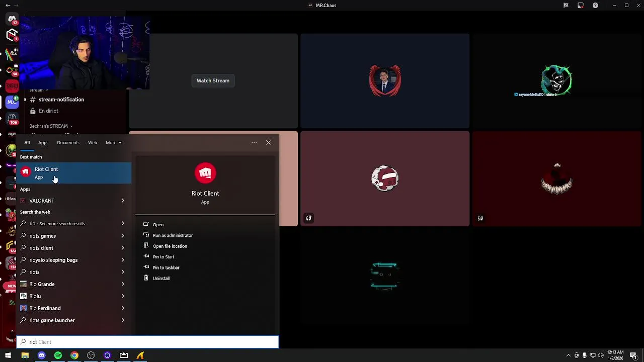Image resolution: width=644 pixels, height=362 pixels.
Task: Expand the Riolu suggestion arrow
Action: coord(123,296)
